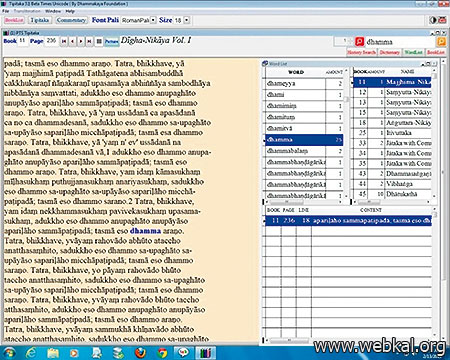Select result row 11 236 18
Screen dimensions: 450x360
coord(348,221)
